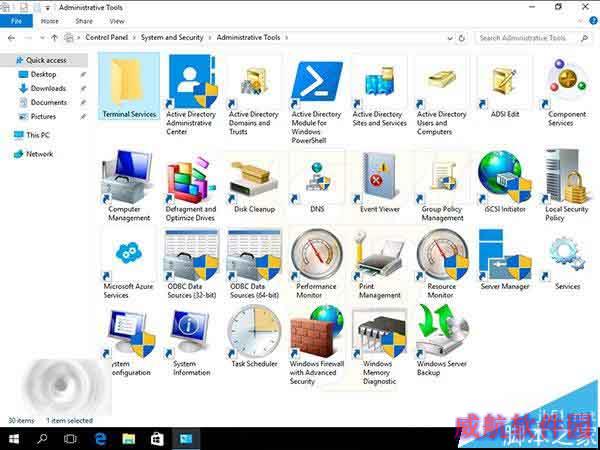600x450 pixels.
Task: Open Windows Firewall with Advanced Security
Action: (x=317, y=345)
